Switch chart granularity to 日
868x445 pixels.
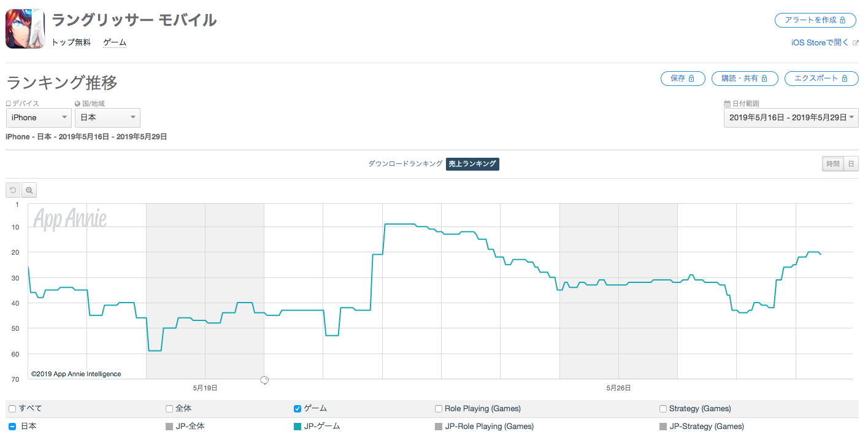(x=851, y=164)
